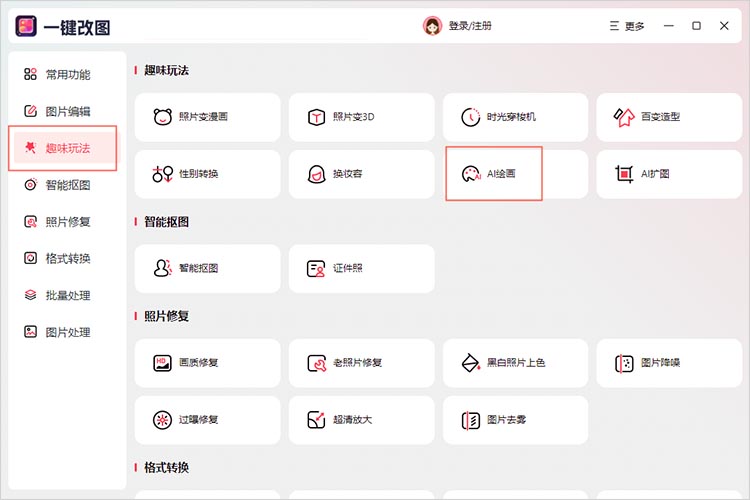Open the 换妆容 feature label
The height and width of the screenshot is (500, 750).
(348, 174)
